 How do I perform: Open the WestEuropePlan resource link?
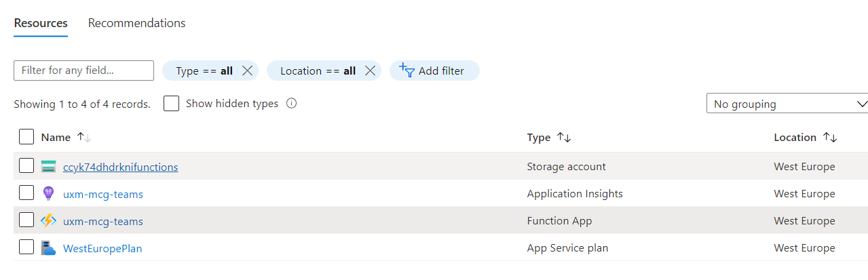tap(102, 248)
